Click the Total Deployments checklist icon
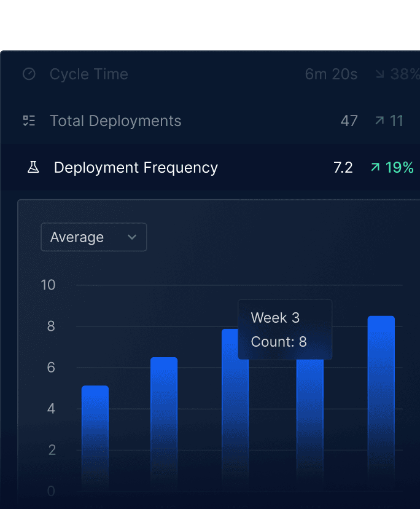Viewport: 420px width, 509px height. 29,120
